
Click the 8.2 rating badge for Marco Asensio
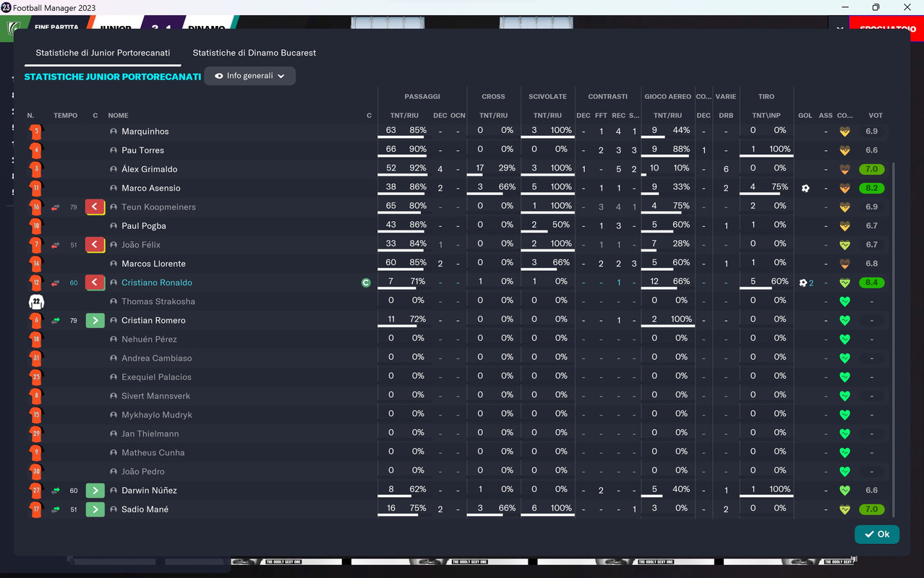(872, 188)
